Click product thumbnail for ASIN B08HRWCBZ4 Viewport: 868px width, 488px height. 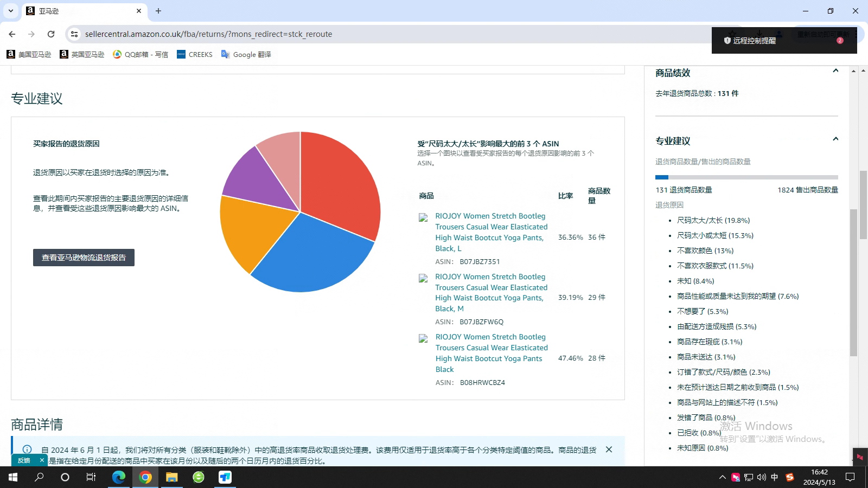tap(423, 339)
